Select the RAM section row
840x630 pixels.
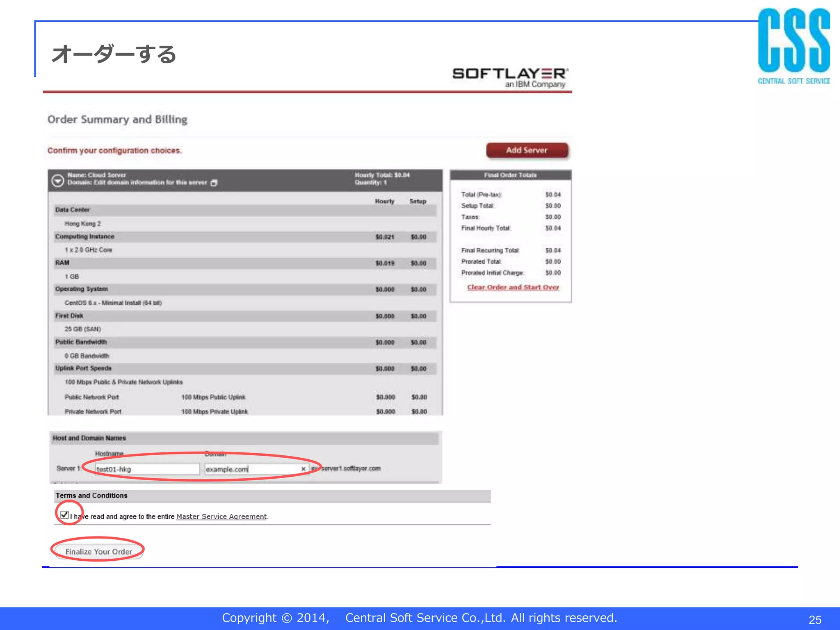coord(245,263)
